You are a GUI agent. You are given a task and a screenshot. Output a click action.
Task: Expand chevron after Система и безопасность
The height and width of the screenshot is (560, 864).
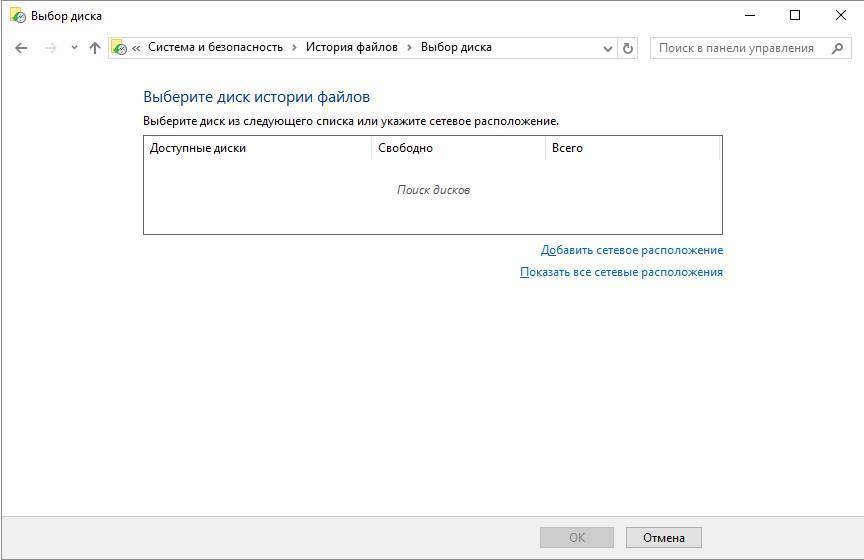click(x=294, y=47)
